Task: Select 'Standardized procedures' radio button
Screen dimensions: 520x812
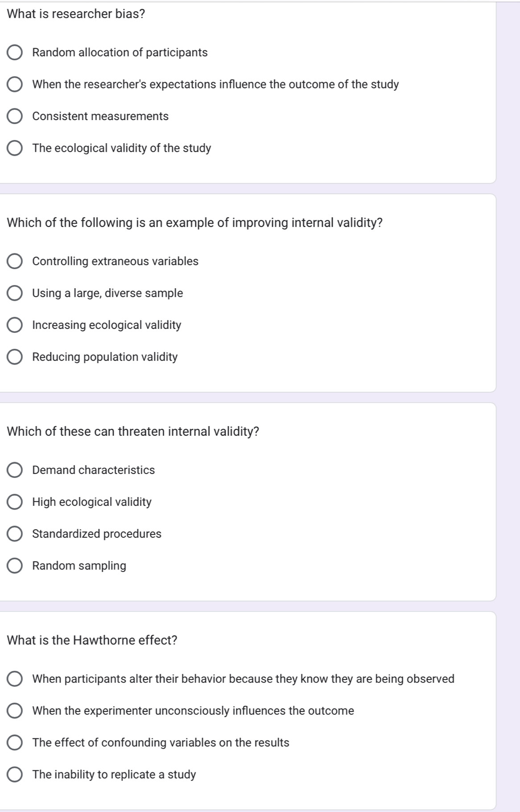Action: coord(15,534)
